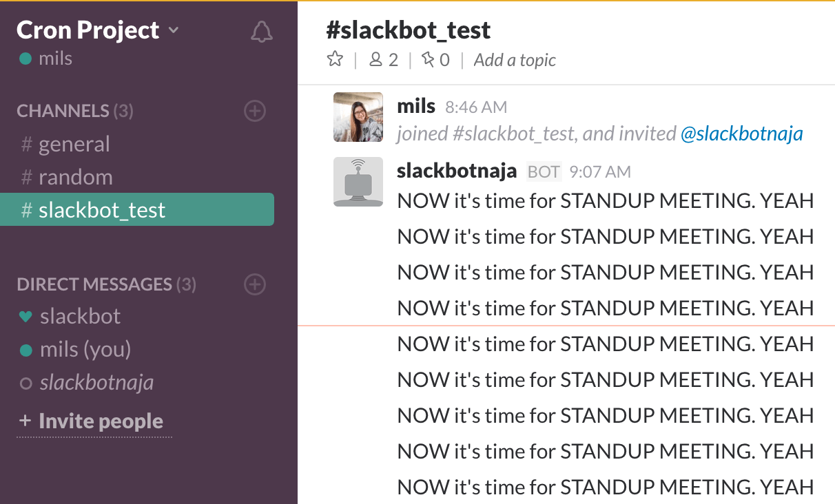Star the #slackbot_test channel
835x504 pixels.
335,60
